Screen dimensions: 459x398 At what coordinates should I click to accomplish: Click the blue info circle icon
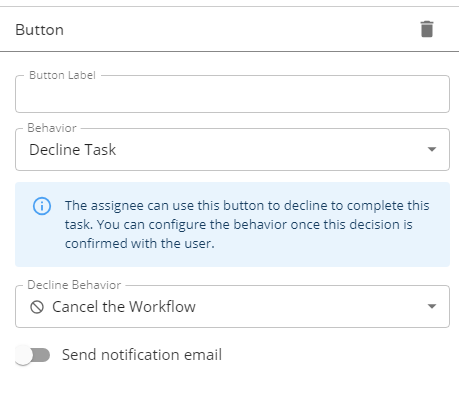[42, 206]
